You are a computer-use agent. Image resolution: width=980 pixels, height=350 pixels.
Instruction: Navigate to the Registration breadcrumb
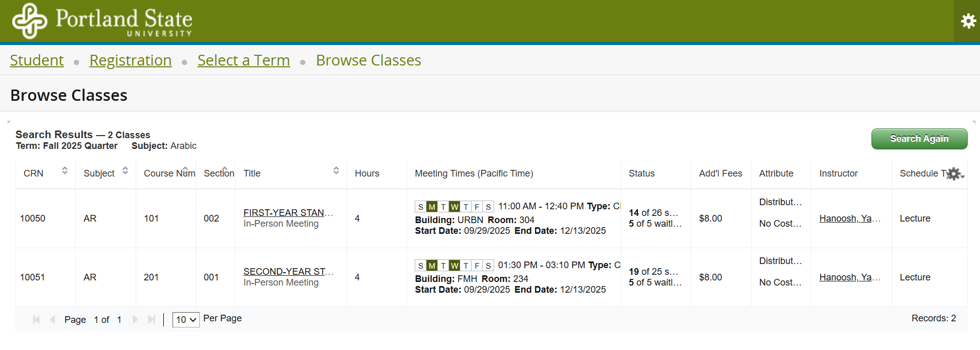click(x=131, y=60)
